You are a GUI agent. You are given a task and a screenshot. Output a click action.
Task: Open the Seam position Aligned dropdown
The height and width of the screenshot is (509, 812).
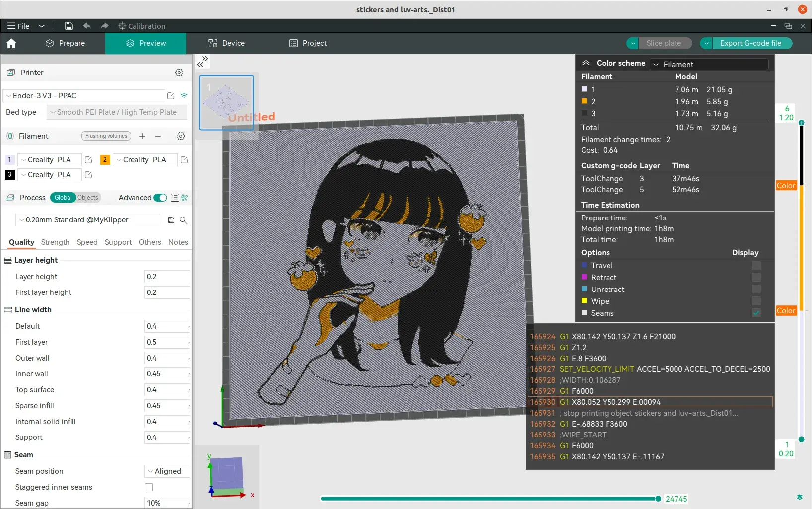pos(167,471)
